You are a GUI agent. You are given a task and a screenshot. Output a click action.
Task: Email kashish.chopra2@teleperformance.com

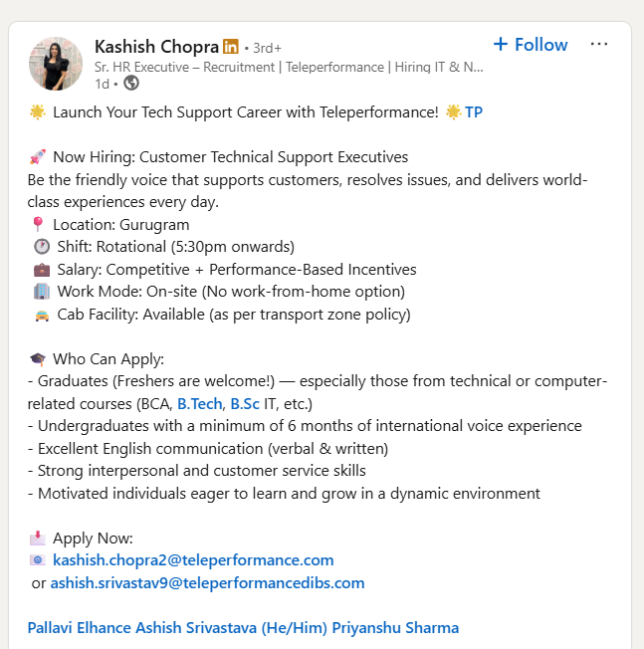coord(193,560)
